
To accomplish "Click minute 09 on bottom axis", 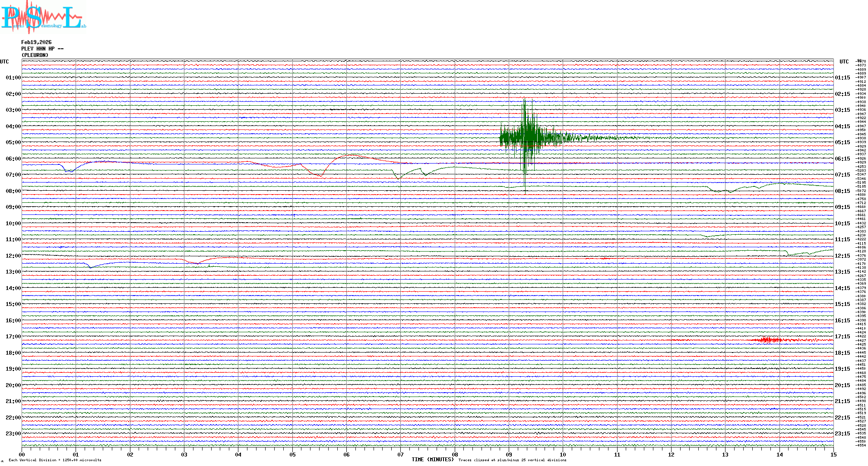I will [x=509, y=455].
